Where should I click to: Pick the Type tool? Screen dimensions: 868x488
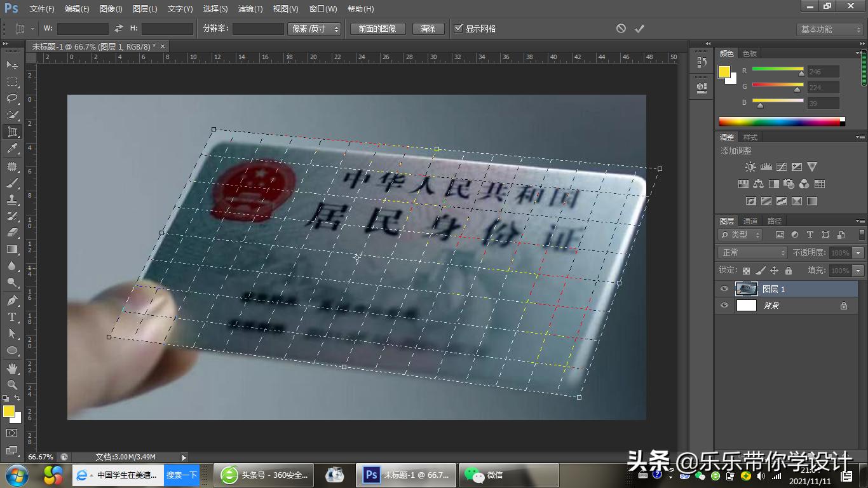point(11,317)
